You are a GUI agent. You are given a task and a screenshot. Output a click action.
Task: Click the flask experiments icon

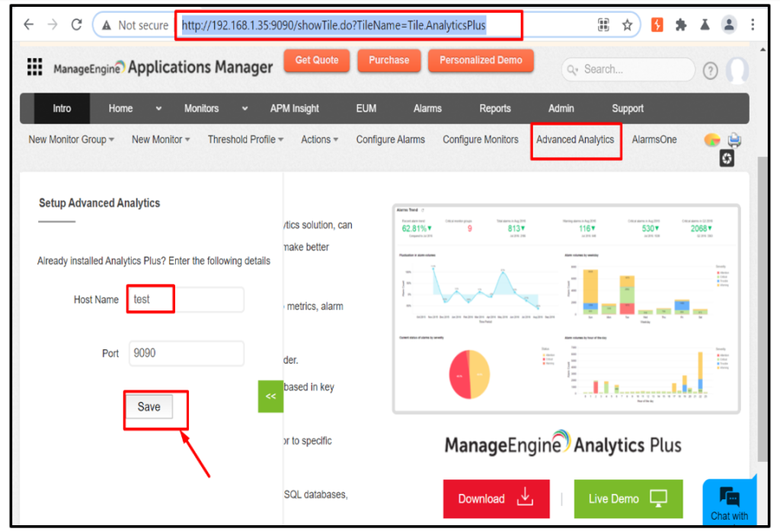tap(705, 25)
